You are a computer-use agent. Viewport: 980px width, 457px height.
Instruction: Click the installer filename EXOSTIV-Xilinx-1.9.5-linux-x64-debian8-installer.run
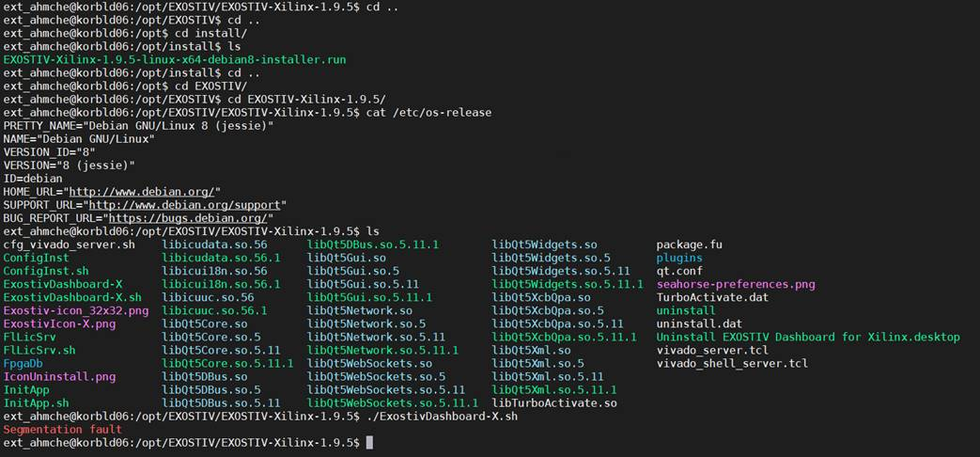click(x=175, y=60)
